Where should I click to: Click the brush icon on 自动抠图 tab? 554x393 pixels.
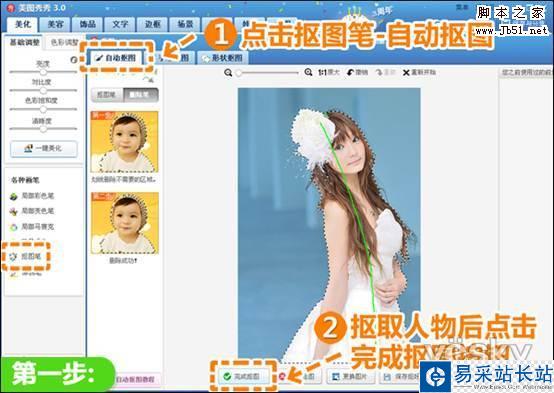[x=99, y=58]
